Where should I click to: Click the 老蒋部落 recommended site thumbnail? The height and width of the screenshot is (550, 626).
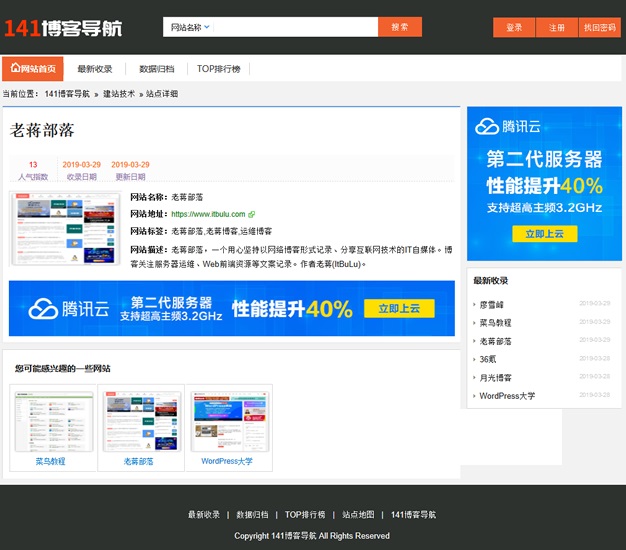coord(142,421)
